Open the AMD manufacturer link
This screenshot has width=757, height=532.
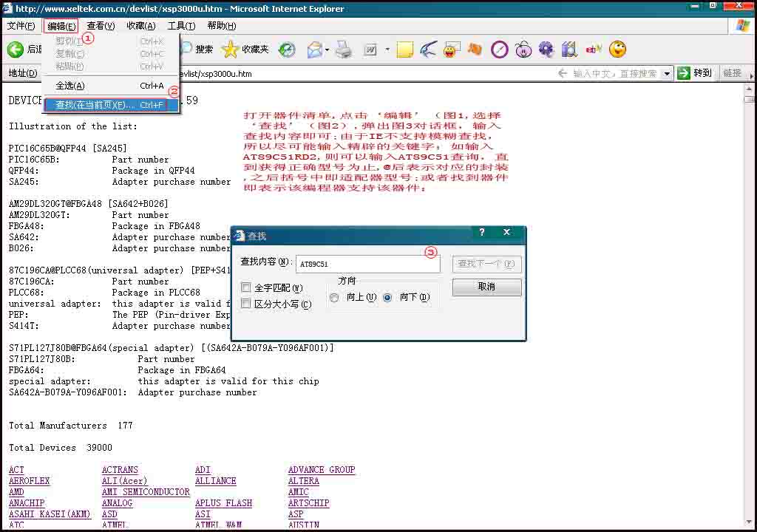tap(16, 492)
